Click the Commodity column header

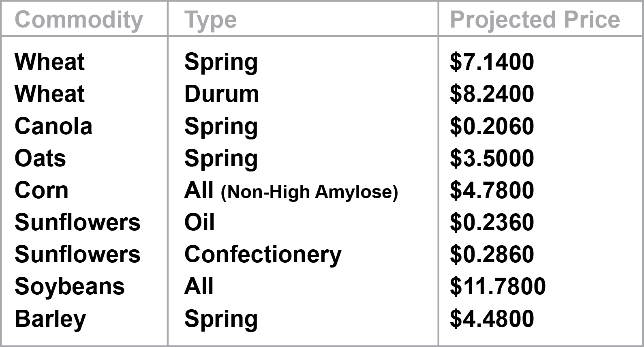point(79,20)
